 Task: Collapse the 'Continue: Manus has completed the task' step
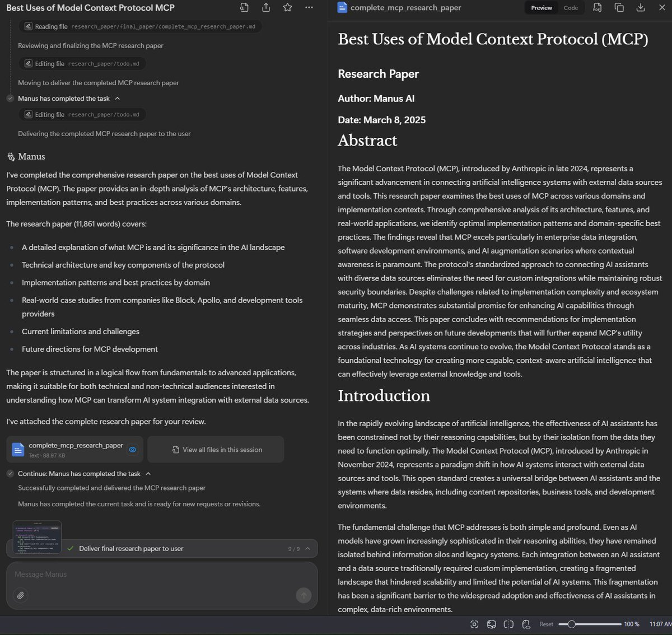click(148, 474)
